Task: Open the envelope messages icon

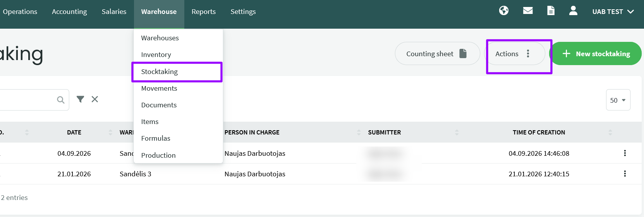Action: 528,11
